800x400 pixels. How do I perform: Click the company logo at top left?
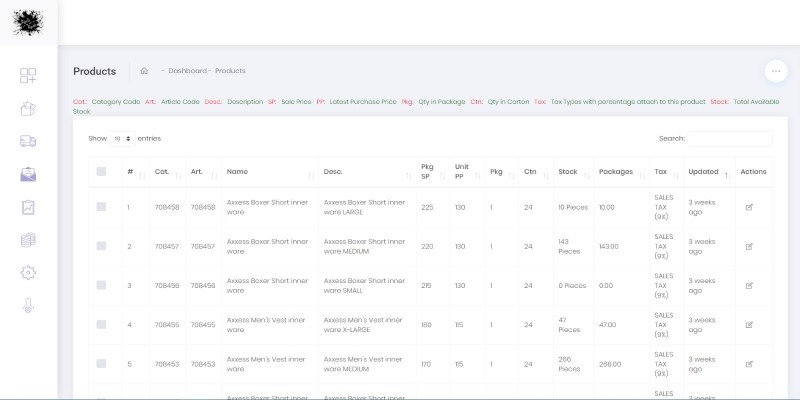tap(28, 22)
